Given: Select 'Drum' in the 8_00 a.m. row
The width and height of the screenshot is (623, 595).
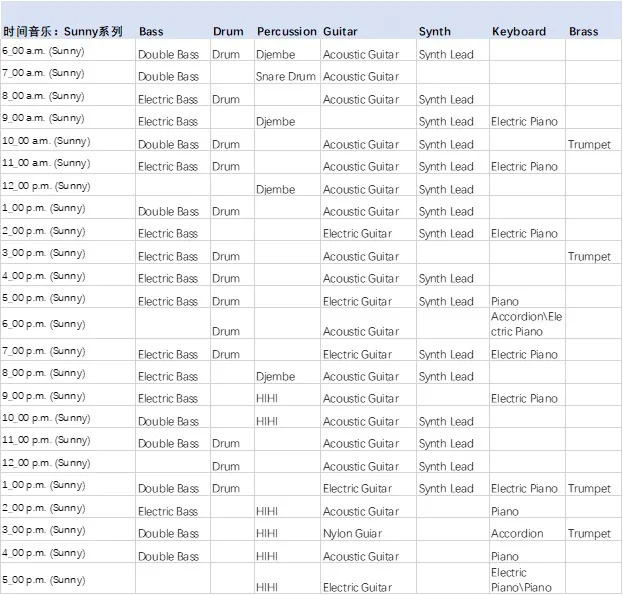Looking at the screenshot, I should click(226, 99).
